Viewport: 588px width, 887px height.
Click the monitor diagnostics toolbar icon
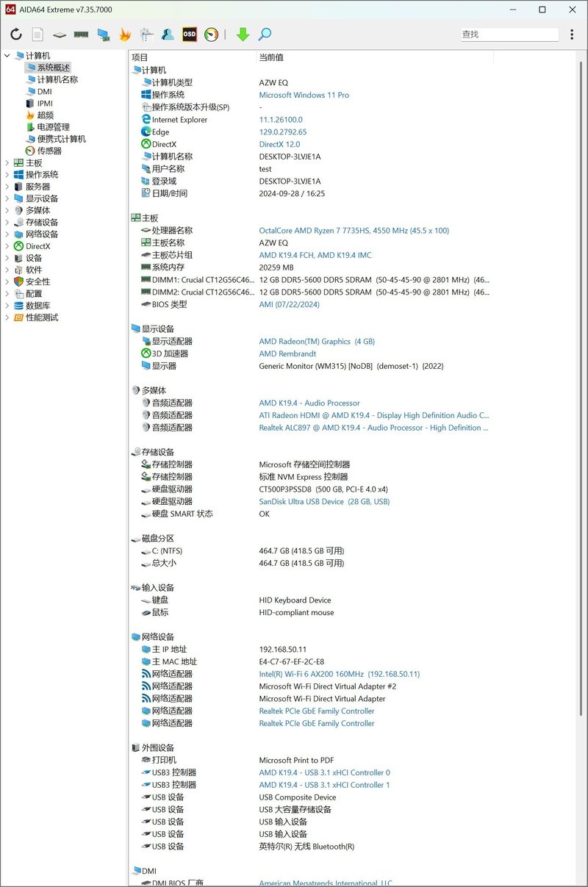(103, 35)
